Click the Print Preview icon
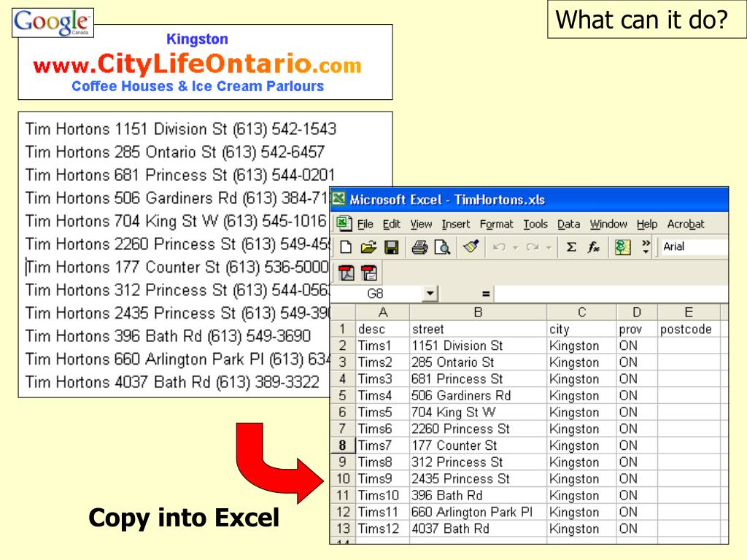Screen dimensions: 747x560 (x=443, y=247)
